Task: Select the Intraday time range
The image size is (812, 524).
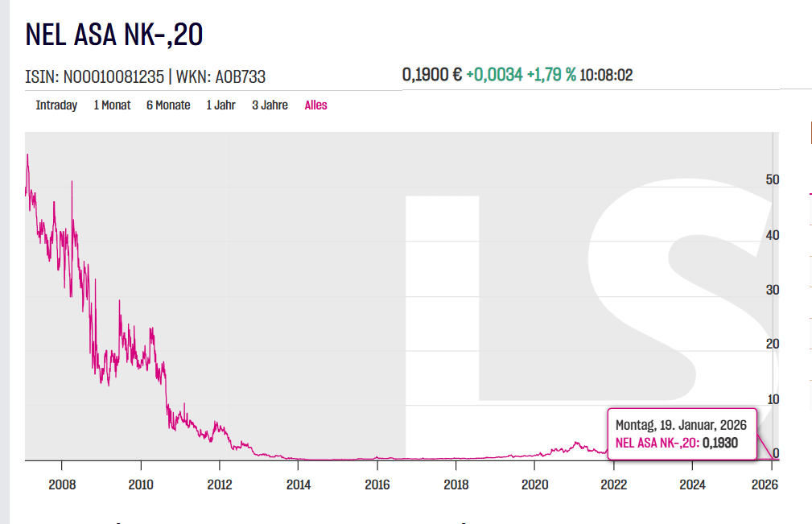Action: (x=56, y=105)
